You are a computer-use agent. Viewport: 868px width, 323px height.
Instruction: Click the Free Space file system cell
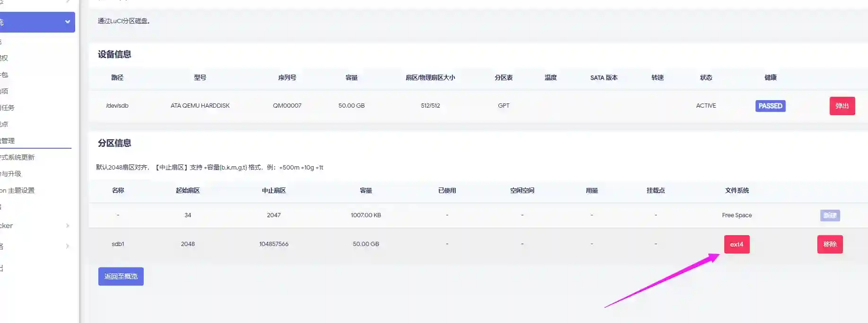click(737, 215)
